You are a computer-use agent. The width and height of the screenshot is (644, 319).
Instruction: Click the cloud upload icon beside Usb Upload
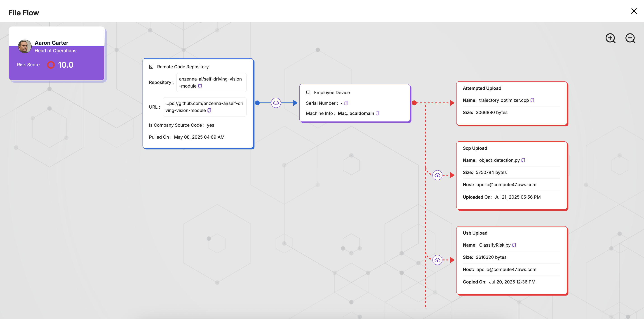(437, 260)
